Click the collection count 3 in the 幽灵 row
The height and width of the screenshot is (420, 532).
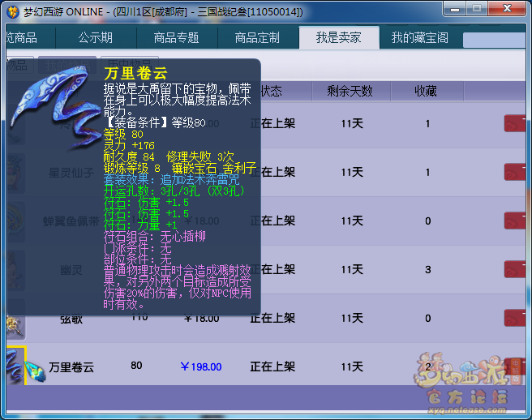pyautogui.click(x=428, y=270)
